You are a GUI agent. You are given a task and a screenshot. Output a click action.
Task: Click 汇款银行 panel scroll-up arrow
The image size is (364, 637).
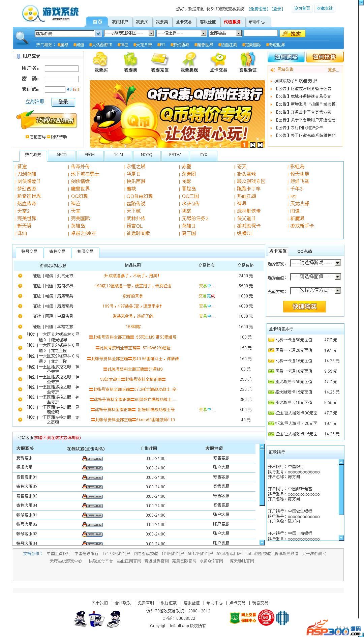point(341,462)
